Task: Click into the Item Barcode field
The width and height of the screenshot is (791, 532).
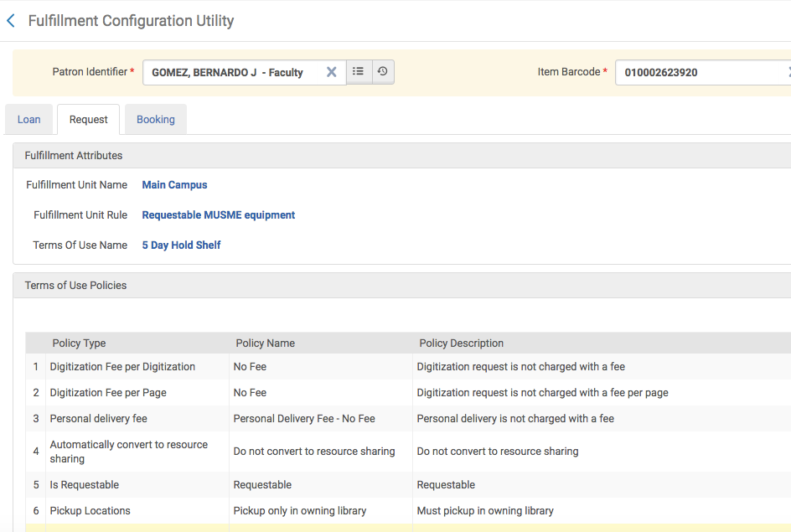Action: [701, 72]
